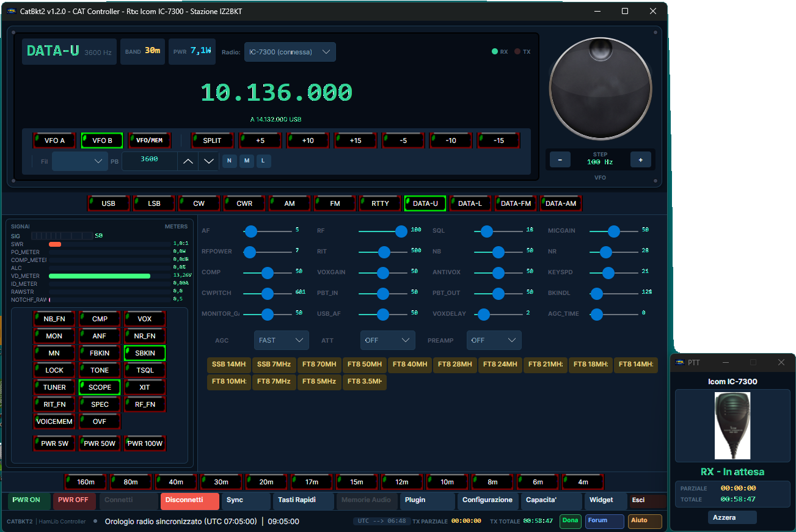The height and width of the screenshot is (532, 796).
Task: Select wide filter L button
Action: point(263,161)
